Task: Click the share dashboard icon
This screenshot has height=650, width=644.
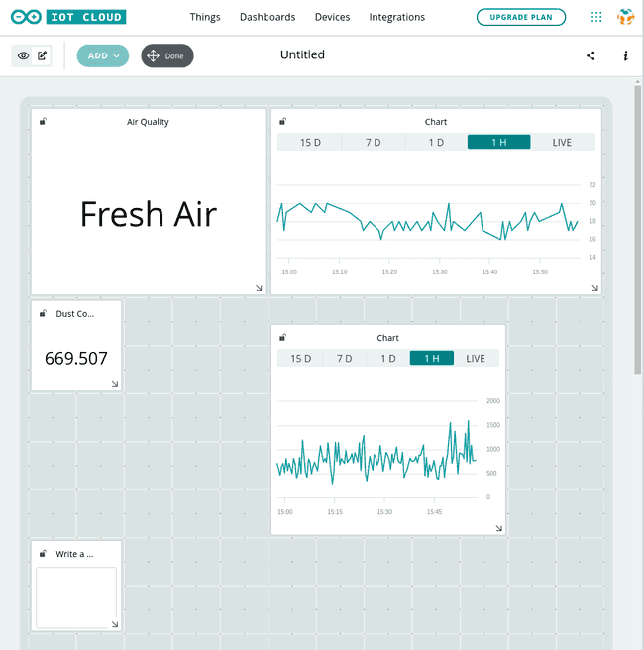Action: coord(591,55)
